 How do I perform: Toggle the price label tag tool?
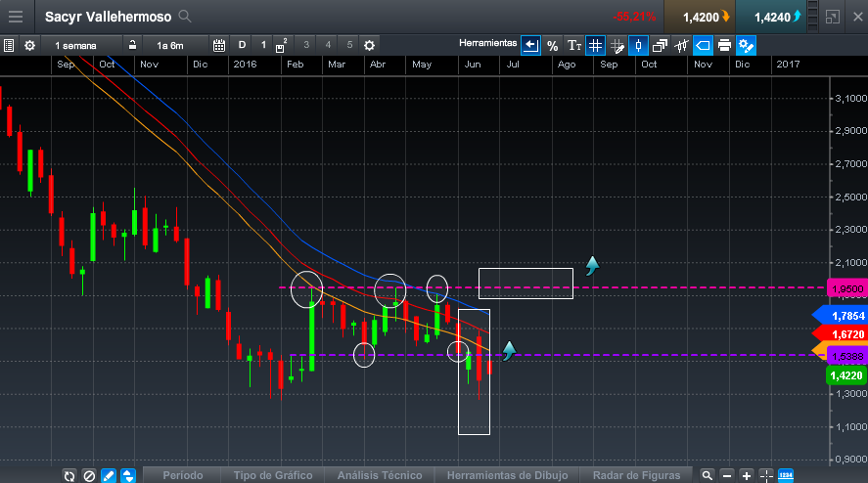point(703,45)
